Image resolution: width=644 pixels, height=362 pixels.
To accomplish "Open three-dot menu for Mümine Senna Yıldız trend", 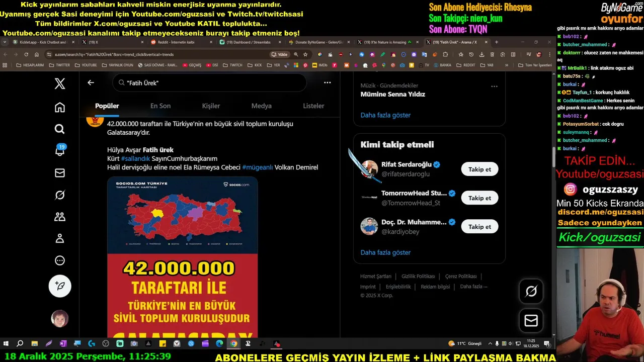I will click(494, 86).
